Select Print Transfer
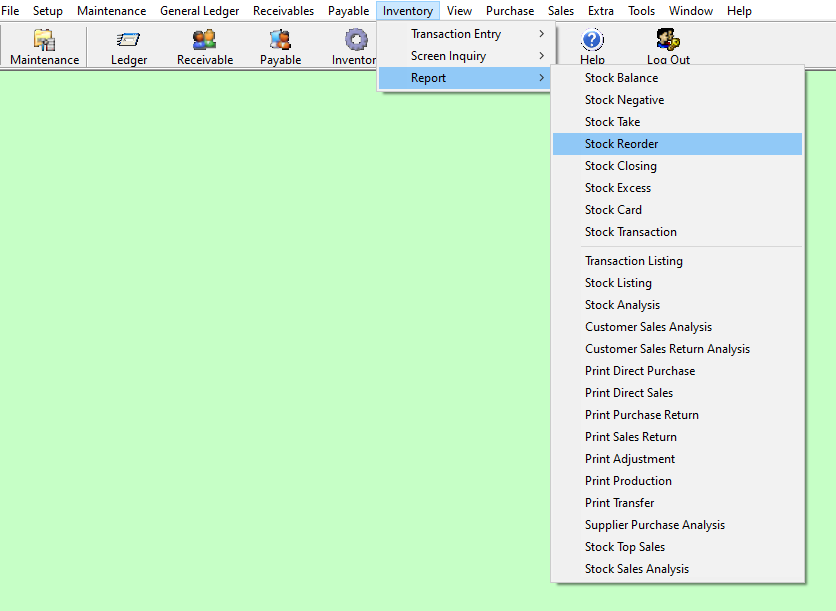 677,503
